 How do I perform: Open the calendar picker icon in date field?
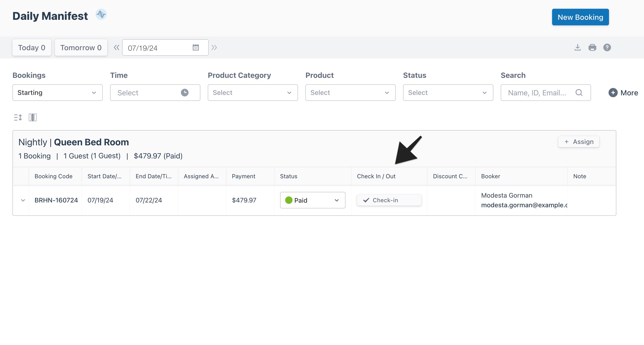pos(196,47)
